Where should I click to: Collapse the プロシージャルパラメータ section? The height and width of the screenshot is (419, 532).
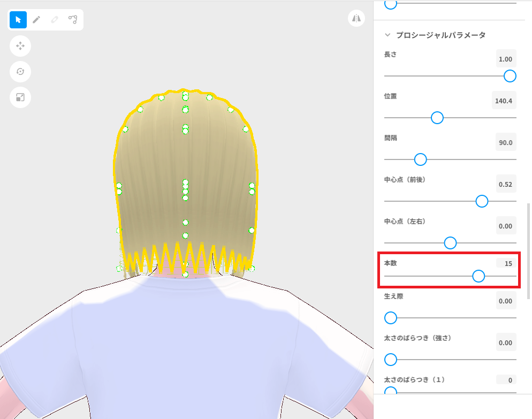click(387, 35)
